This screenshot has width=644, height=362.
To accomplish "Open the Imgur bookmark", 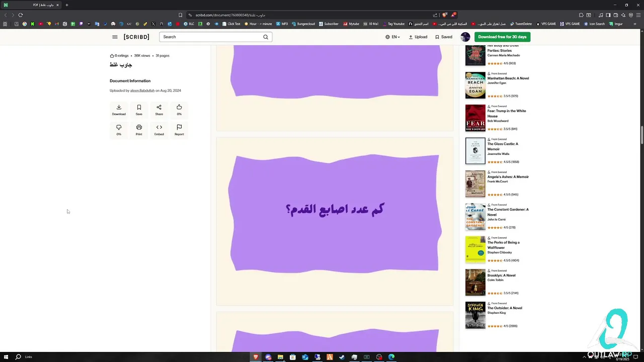I will 616,24.
